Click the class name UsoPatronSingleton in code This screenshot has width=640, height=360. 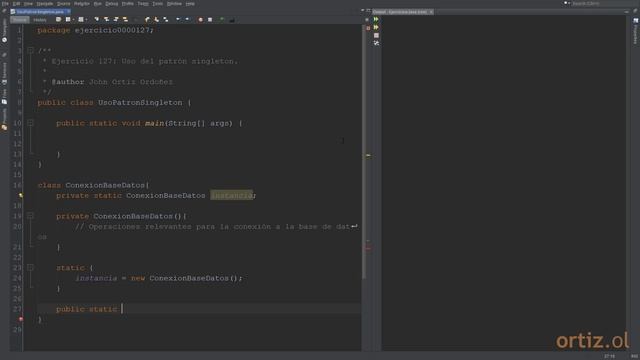point(140,102)
